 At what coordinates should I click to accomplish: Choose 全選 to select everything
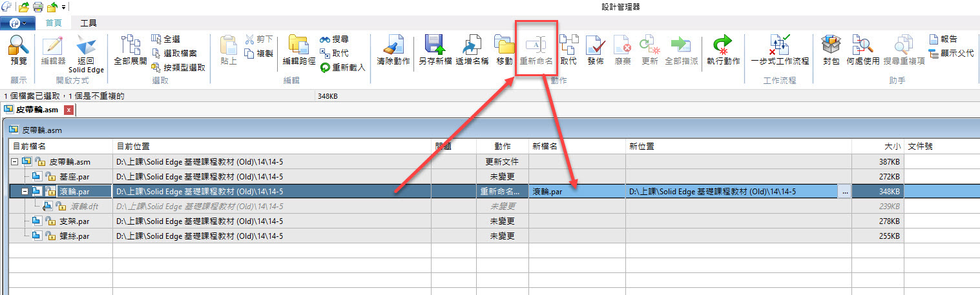(x=165, y=39)
